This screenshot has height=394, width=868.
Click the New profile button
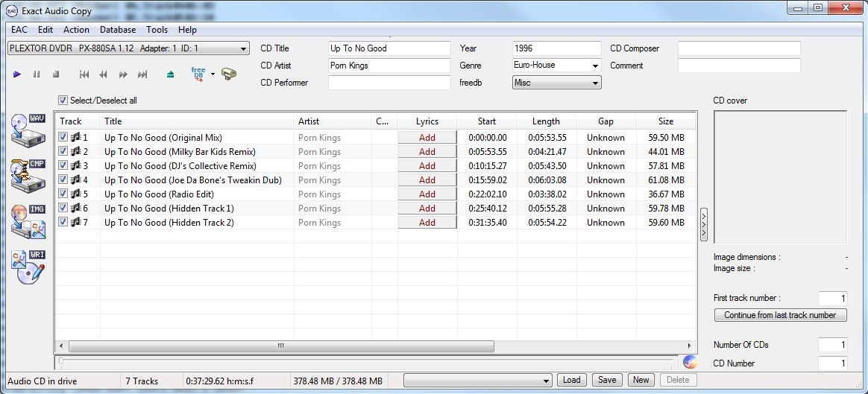click(641, 380)
